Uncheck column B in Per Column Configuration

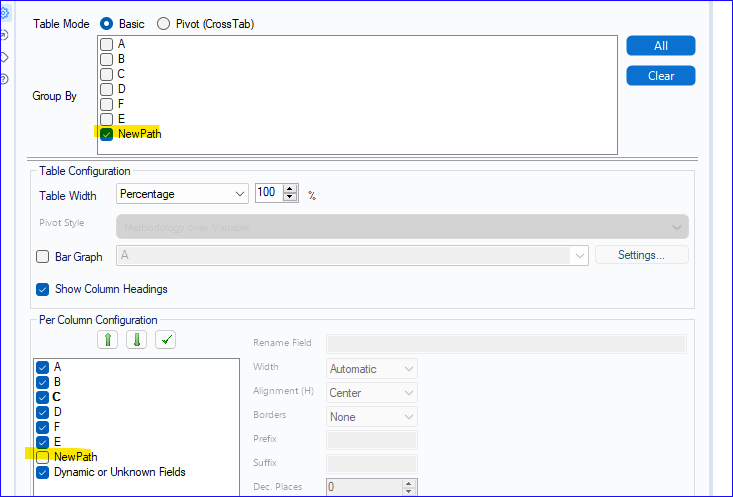43,382
